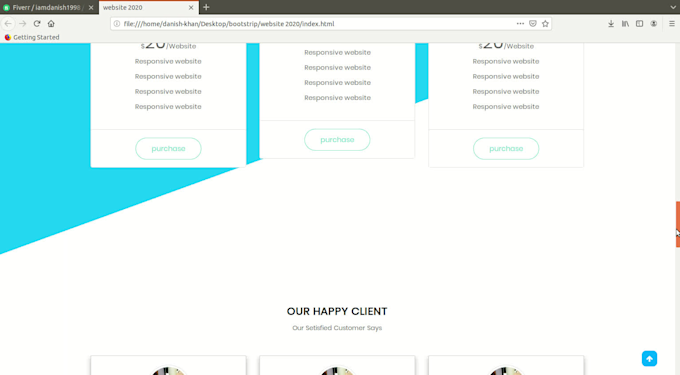Open the browser home page
The height and width of the screenshot is (375, 680).
pos(51,23)
